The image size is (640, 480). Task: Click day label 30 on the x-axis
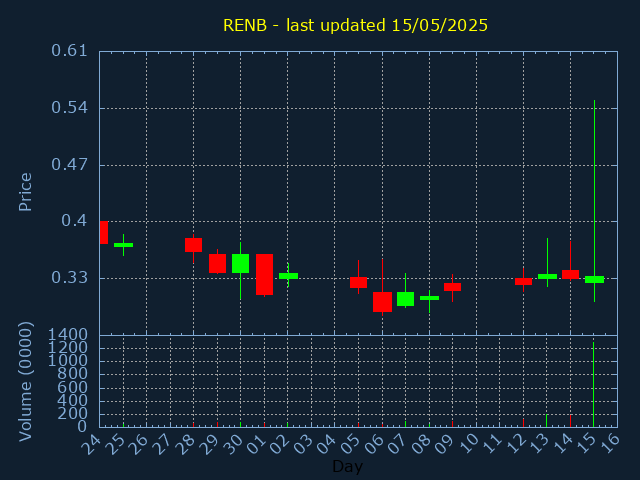(x=232, y=444)
